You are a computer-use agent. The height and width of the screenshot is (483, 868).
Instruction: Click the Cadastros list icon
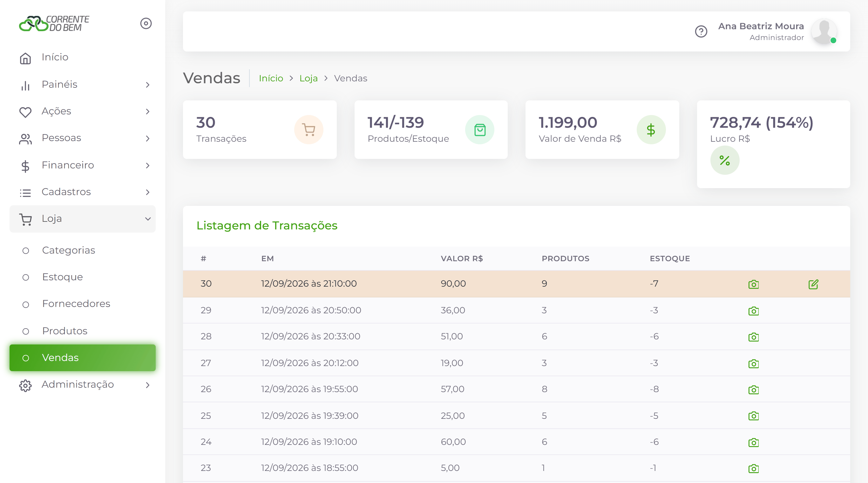tap(25, 193)
